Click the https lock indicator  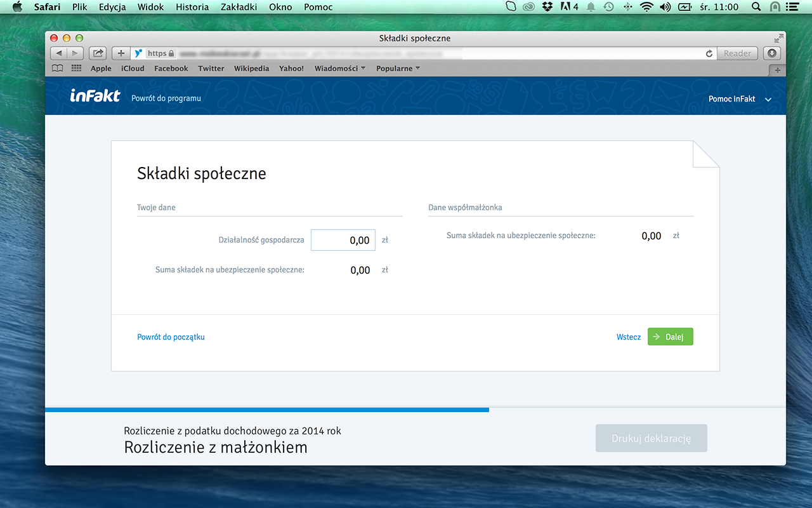(x=160, y=53)
